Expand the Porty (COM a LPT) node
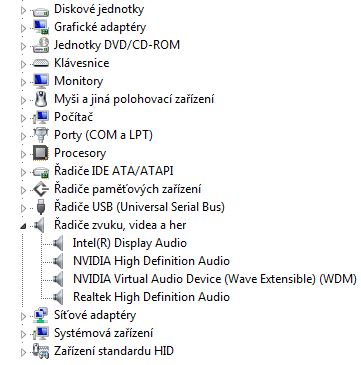The height and width of the screenshot is (365, 361). point(23,136)
